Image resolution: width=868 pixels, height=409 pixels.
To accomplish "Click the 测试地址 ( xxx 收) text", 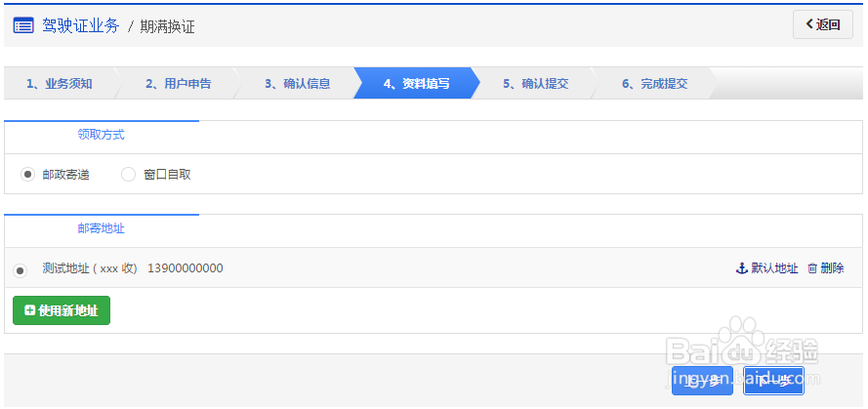I will (90, 268).
